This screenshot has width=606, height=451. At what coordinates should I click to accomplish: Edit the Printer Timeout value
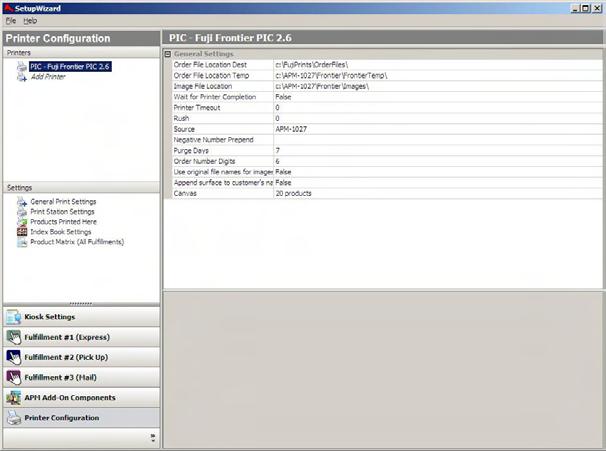[438, 108]
